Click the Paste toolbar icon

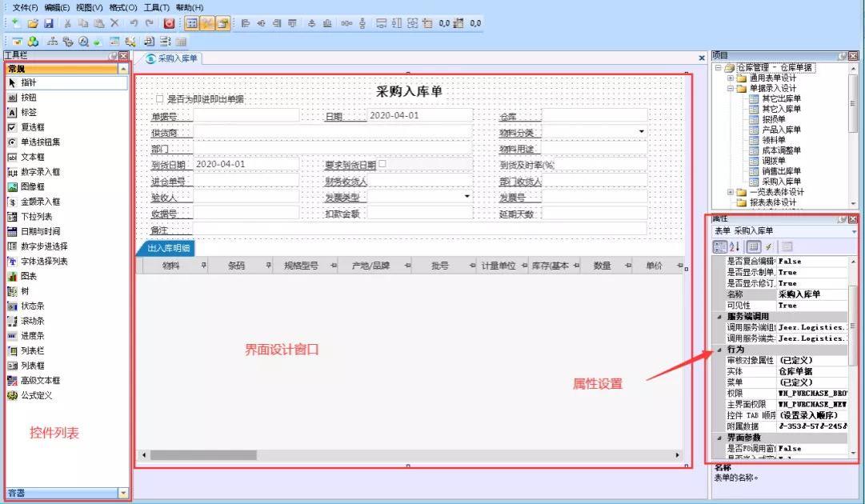(x=98, y=23)
